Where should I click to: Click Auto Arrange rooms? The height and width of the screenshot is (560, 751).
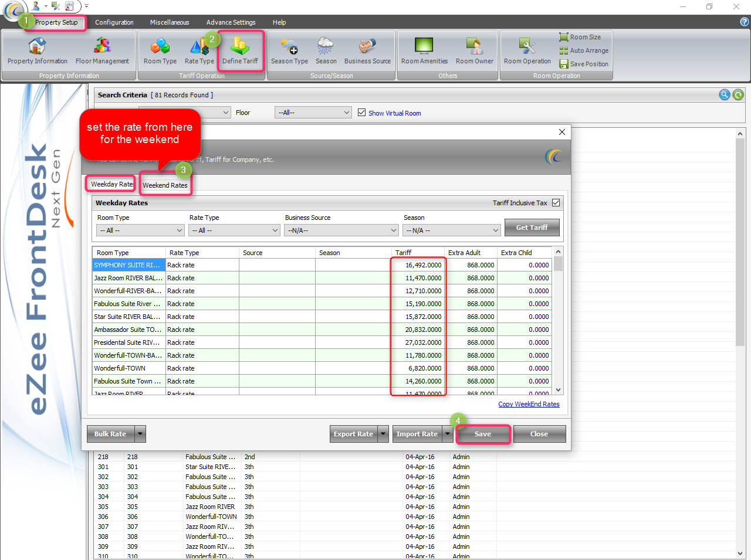click(x=584, y=50)
